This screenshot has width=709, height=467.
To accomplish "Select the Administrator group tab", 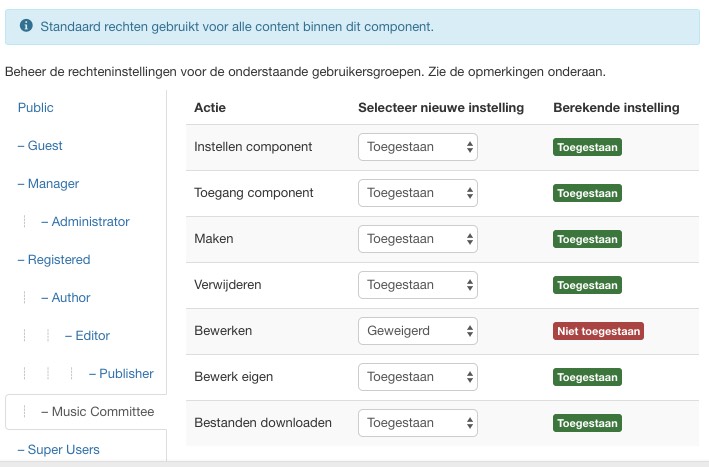I will tap(90, 222).
